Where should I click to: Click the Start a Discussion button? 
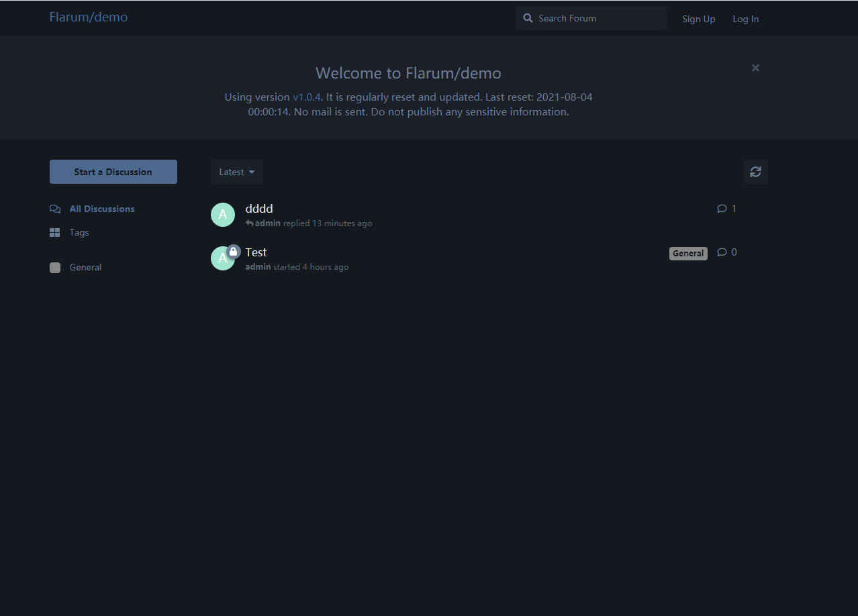[113, 172]
